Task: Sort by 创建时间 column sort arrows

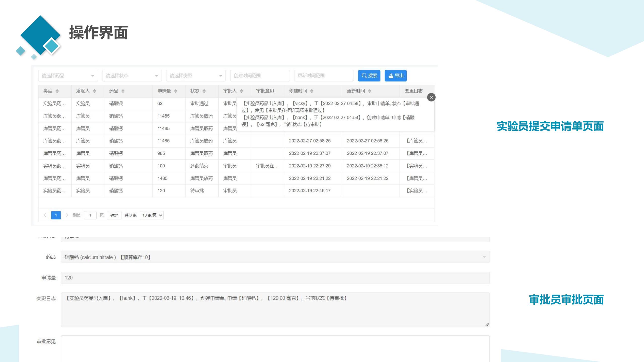Action: point(312,91)
